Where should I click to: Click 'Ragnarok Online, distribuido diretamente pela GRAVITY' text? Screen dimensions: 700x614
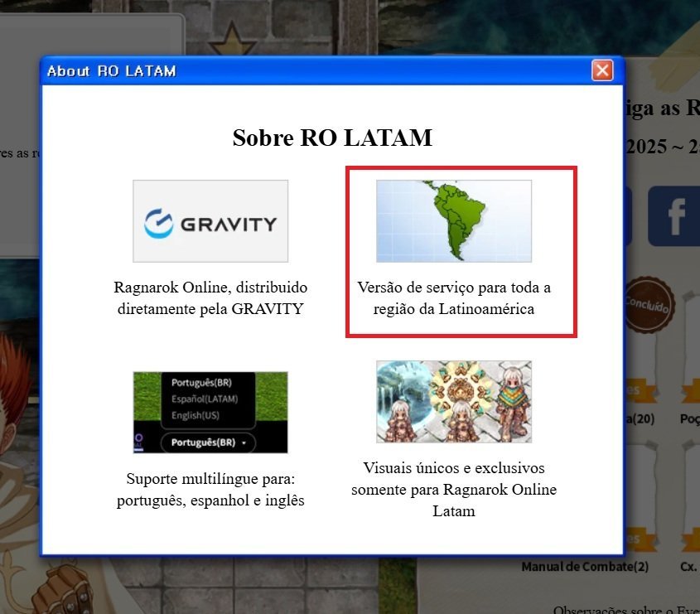(210, 297)
